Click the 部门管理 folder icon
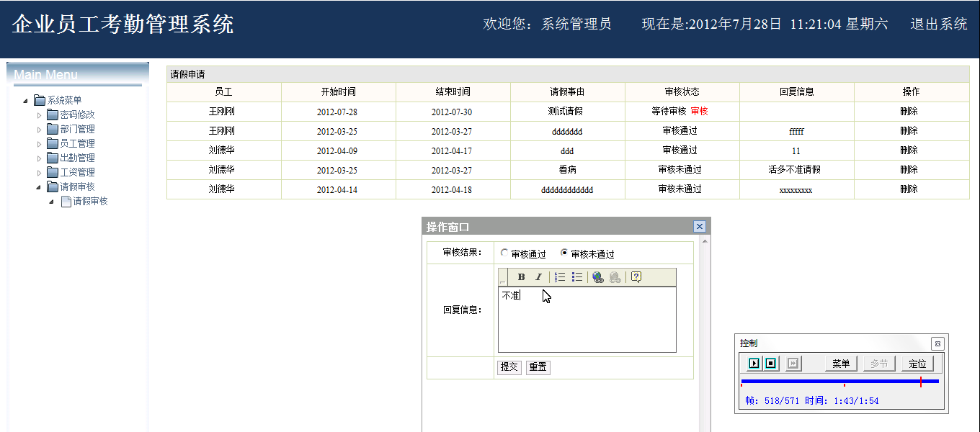 click(x=53, y=129)
